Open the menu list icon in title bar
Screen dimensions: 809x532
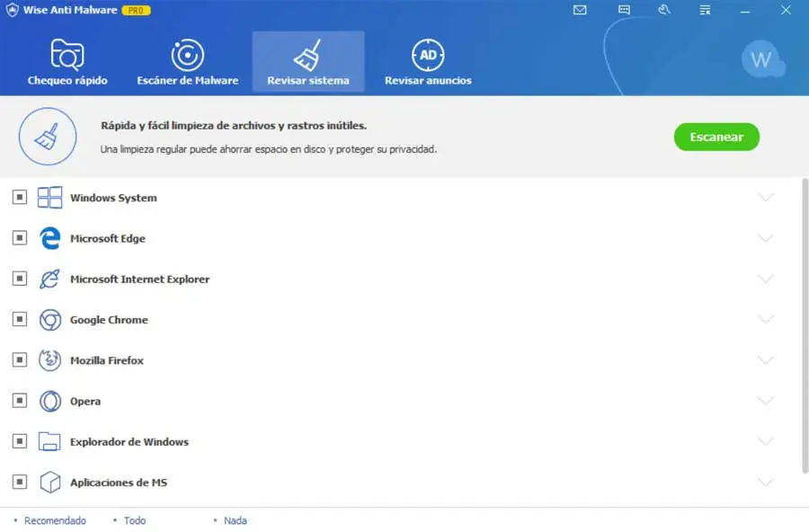pos(705,10)
